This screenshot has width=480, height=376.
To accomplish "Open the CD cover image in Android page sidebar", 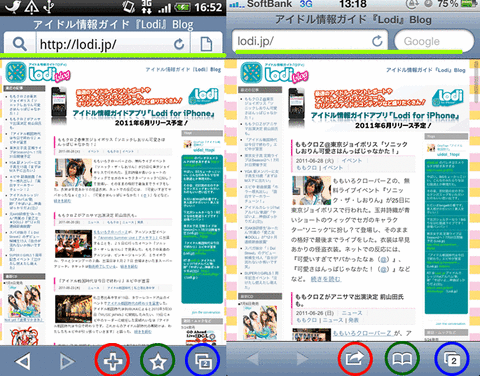I will [x=24, y=302].
